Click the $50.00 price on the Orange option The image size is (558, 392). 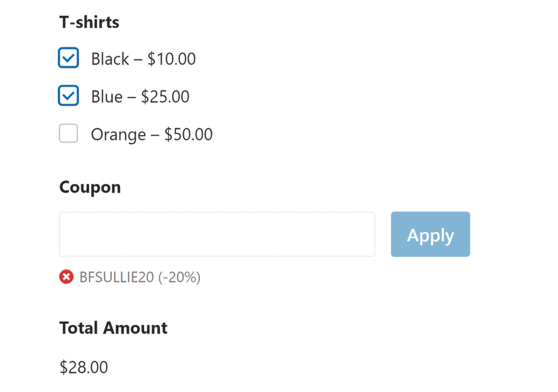tap(189, 135)
